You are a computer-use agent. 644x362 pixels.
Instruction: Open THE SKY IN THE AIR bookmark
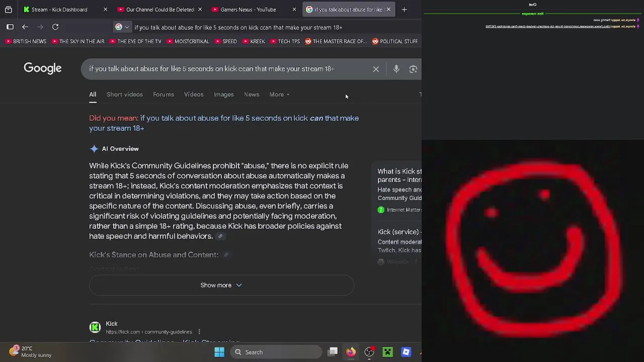coord(77,41)
